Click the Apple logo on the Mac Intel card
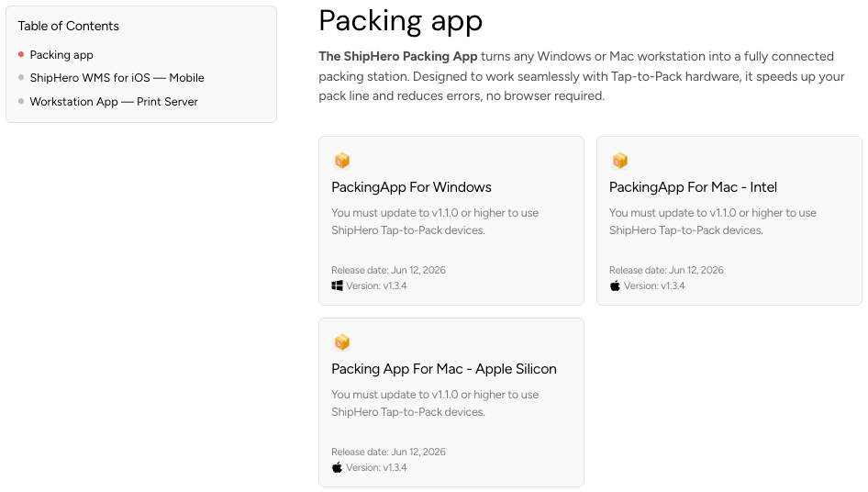 pos(615,285)
